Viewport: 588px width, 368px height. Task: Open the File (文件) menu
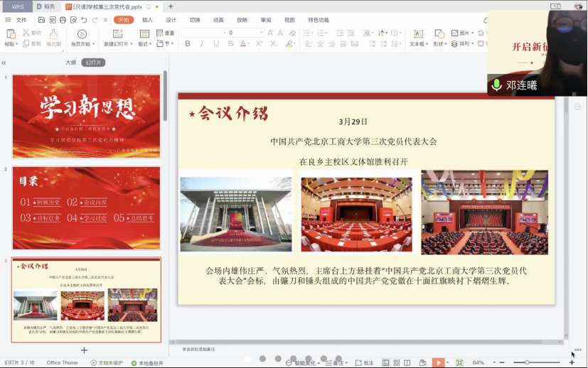(x=21, y=20)
